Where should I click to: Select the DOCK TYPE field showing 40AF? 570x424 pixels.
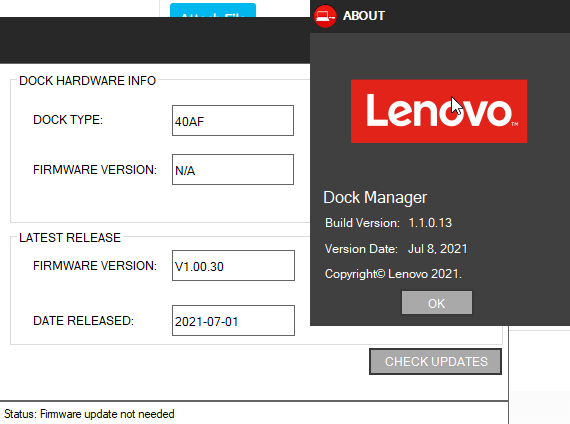pyautogui.click(x=233, y=120)
